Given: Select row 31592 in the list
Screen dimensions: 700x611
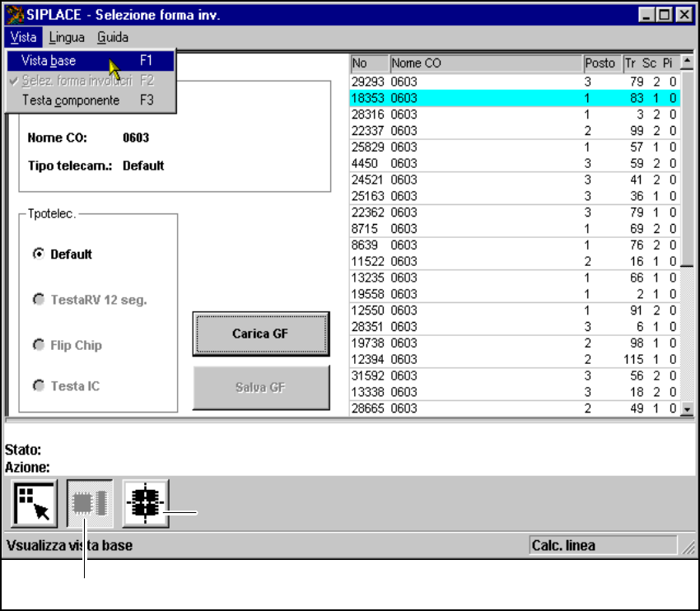Looking at the screenshot, I should click(x=515, y=375).
